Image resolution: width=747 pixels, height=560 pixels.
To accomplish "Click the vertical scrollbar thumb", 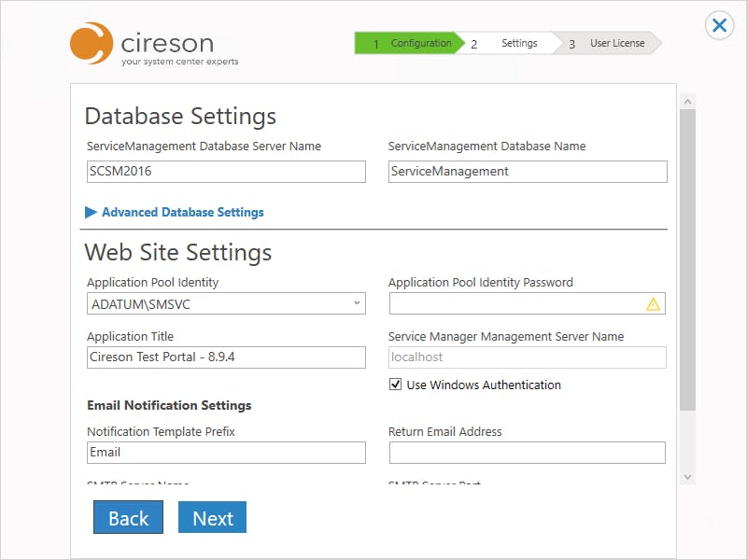I will click(687, 260).
